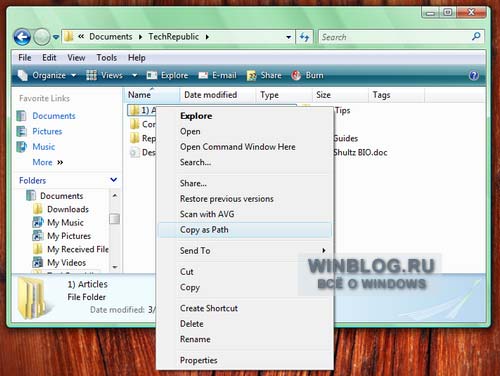Choose Share... in the context menu

click(245, 183)
